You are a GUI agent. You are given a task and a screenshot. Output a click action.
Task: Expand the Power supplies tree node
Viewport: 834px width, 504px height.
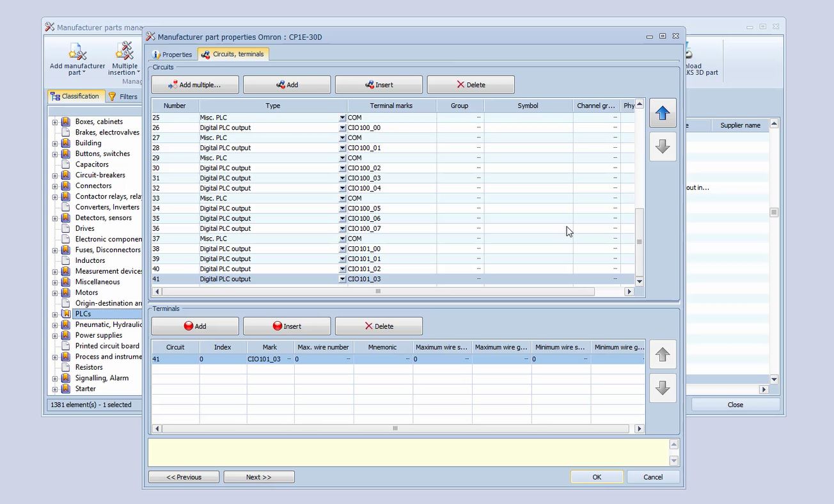tap(55, 335)
